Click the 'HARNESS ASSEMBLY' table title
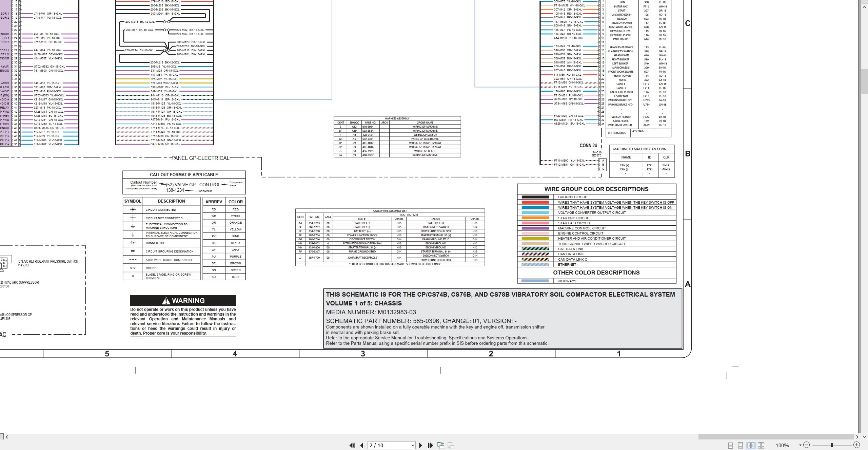This screenshot has height=450, width=868. (397, 118)
